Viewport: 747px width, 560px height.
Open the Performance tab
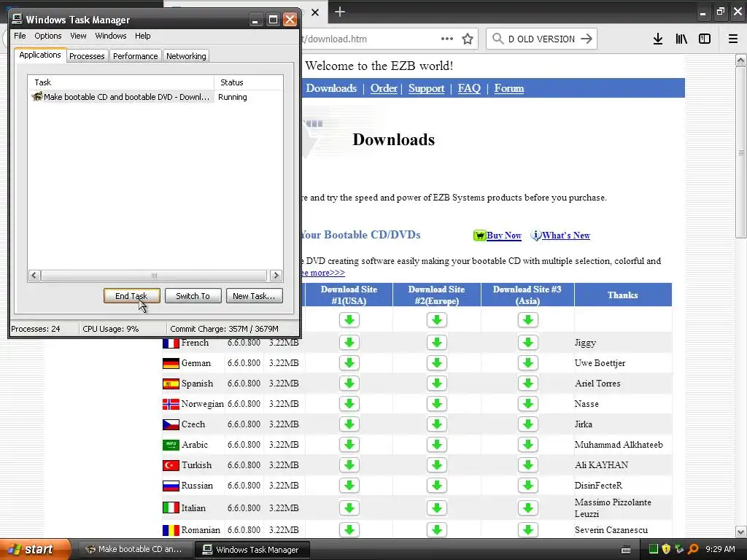coord(135,55)
